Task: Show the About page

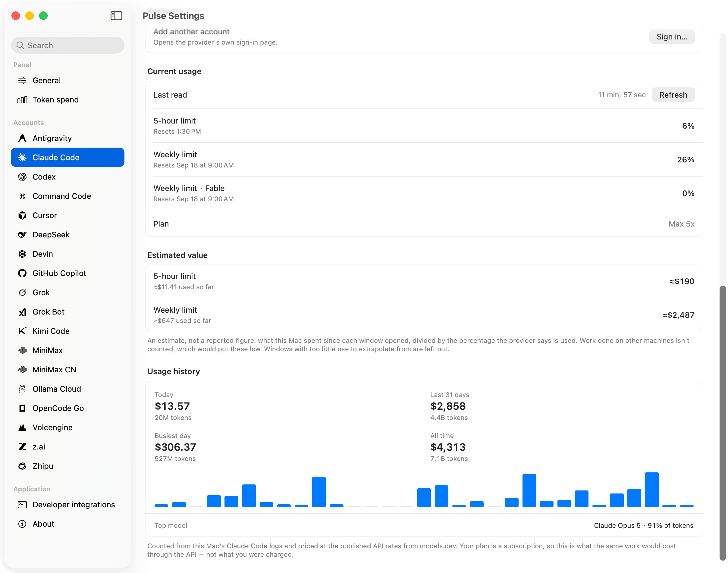Action: (x=67, y=524)
